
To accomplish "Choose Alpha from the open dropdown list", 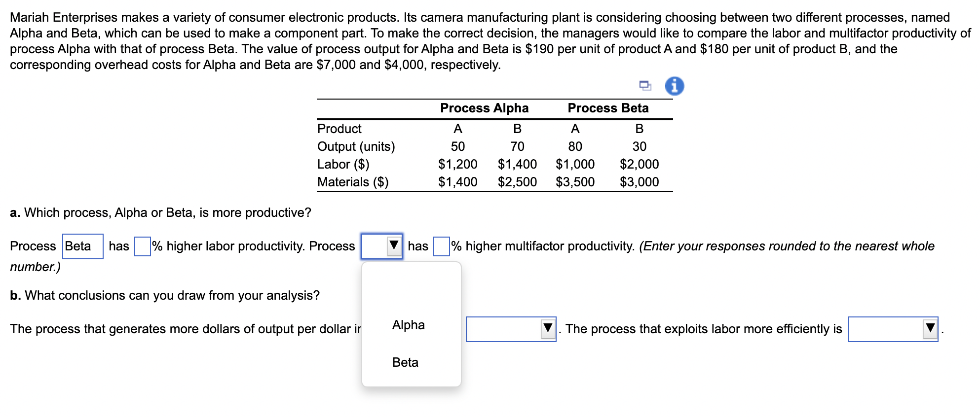I will (x=408, y=325).
